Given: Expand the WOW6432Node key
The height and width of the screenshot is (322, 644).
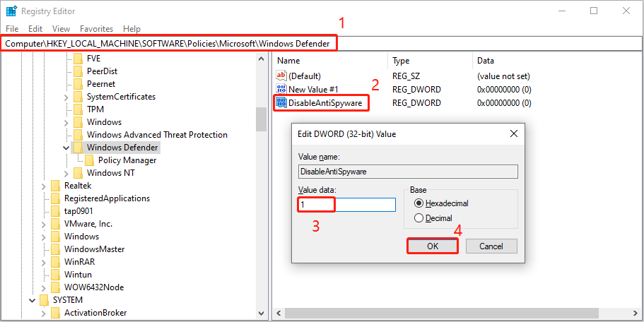Looking at the screenshot, I should [x=44, y=287].
